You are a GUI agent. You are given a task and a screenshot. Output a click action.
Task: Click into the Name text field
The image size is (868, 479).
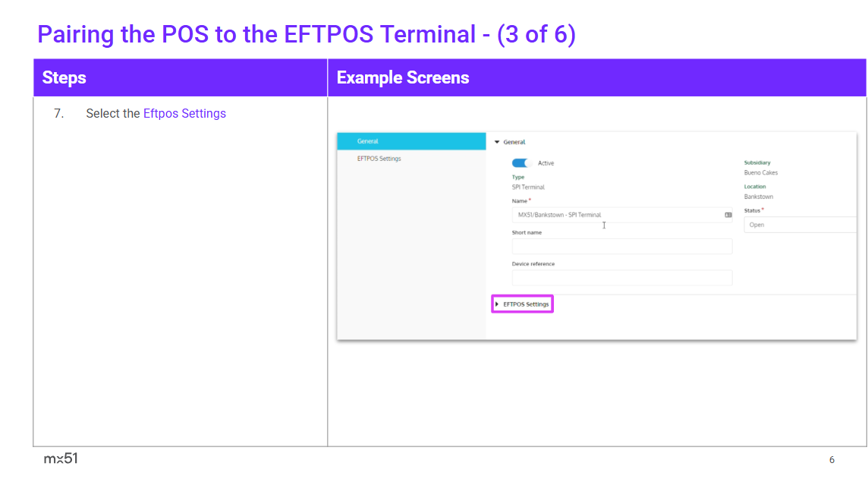(615, 215)
